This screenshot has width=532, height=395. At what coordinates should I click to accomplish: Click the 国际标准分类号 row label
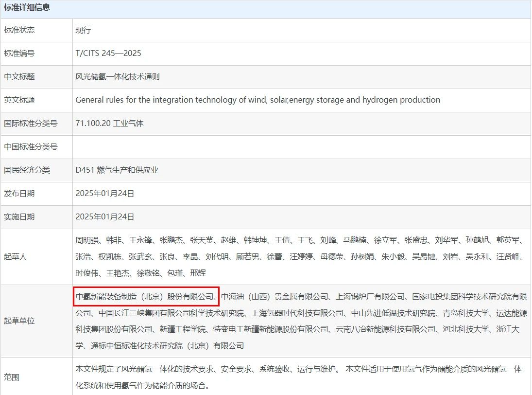pos(31,124)
